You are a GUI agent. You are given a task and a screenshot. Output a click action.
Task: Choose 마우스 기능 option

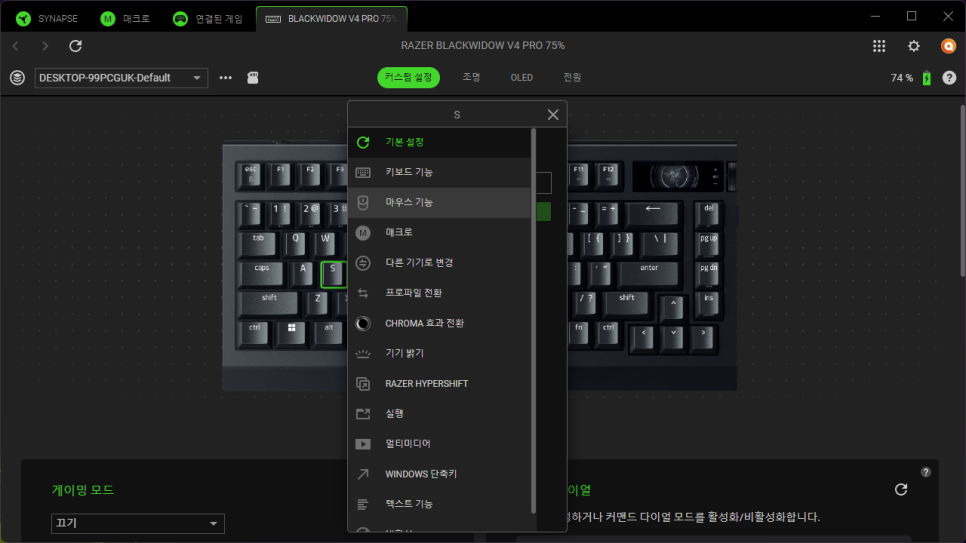[x=439, y=203]
